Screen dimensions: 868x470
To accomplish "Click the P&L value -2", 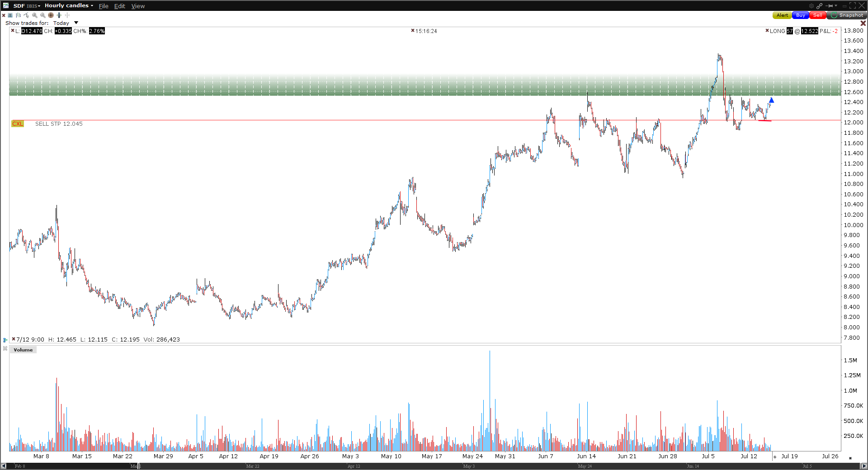I will click(835, 31).
